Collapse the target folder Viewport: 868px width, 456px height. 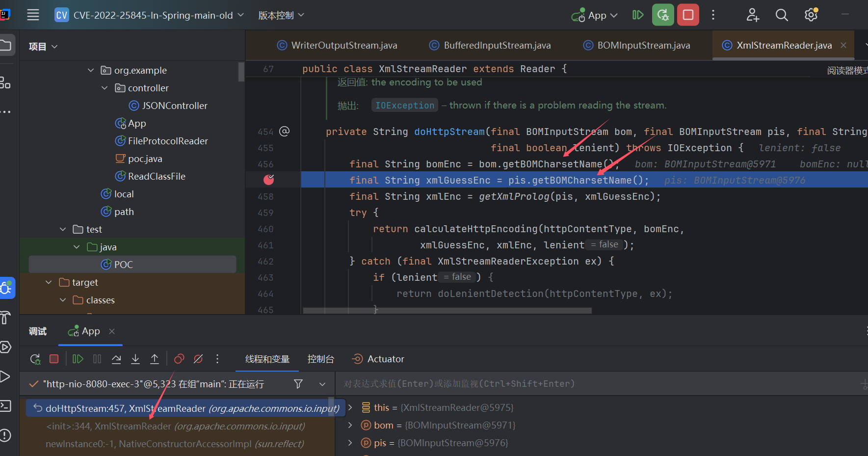49,282
